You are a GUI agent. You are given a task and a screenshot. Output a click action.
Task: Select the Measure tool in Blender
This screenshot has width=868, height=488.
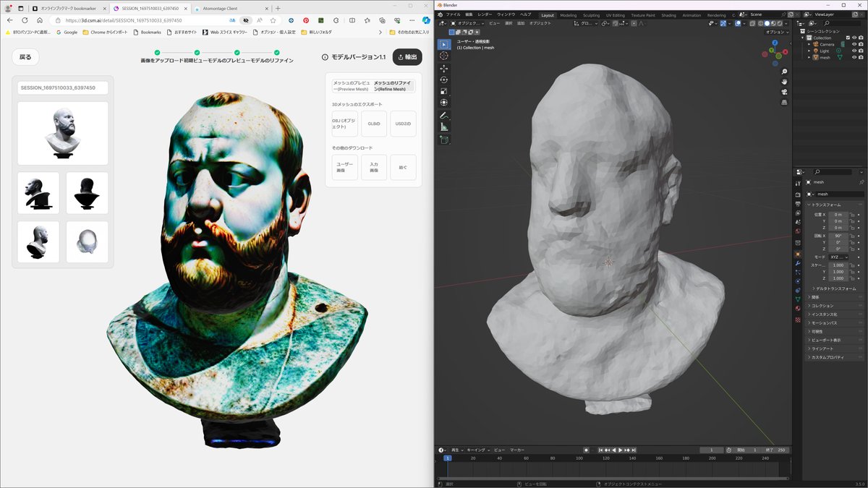[444, 127]
